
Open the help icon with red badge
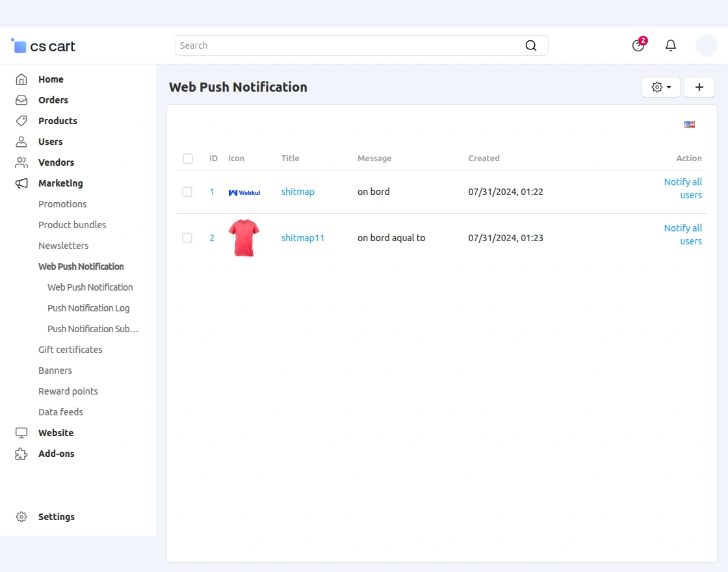(639, 45)
